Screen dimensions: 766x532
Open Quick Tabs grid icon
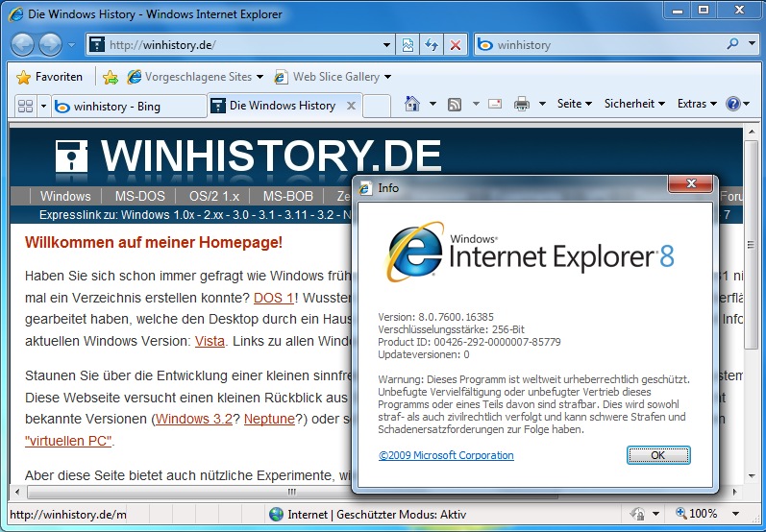(x=25, y=106)
